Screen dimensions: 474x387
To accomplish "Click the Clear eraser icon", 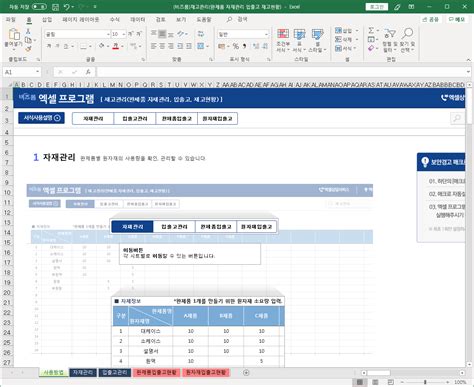I will [x=371, y=48].
